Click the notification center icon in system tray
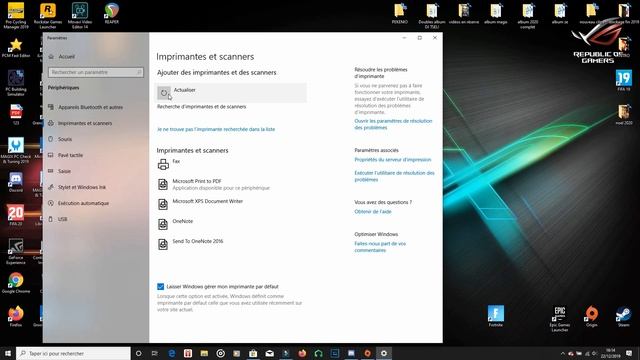This screenshot has height=360, width=640. pos(629,353)
